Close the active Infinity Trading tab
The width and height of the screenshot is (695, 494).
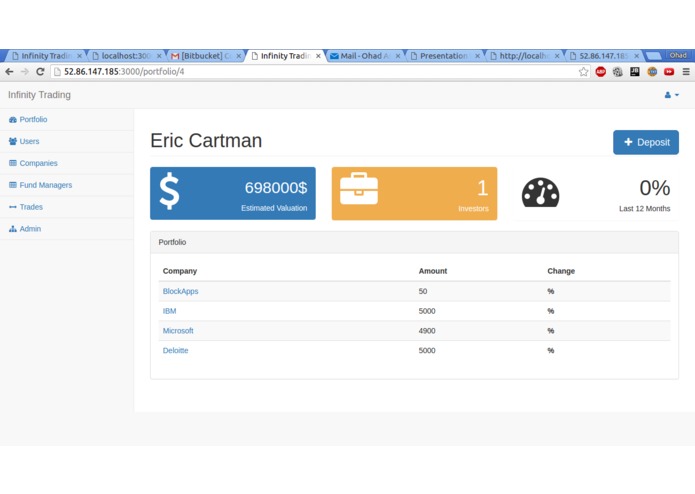click(x=318, y=56)
